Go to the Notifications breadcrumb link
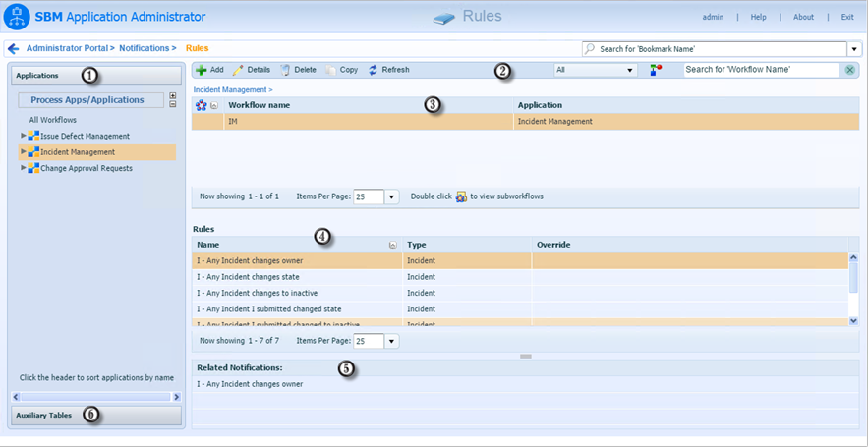The image size is (868, 447). pyautogui.click(x=144, y=48)
